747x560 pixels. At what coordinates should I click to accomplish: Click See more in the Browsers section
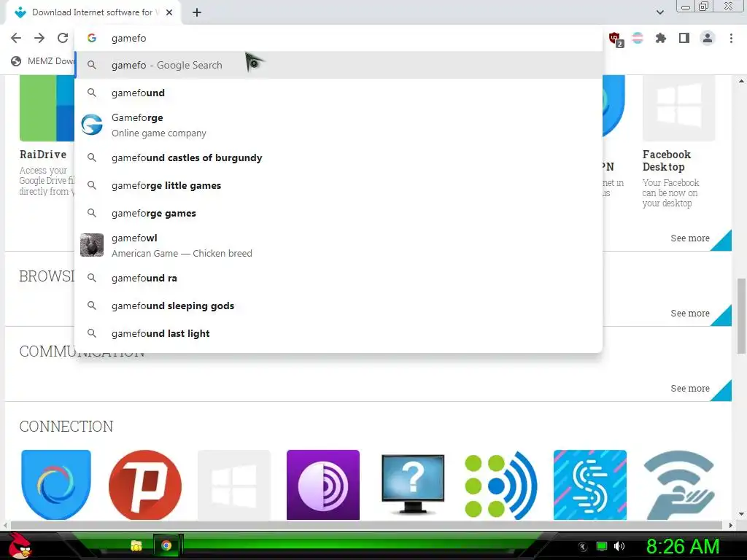click(690, 314)
